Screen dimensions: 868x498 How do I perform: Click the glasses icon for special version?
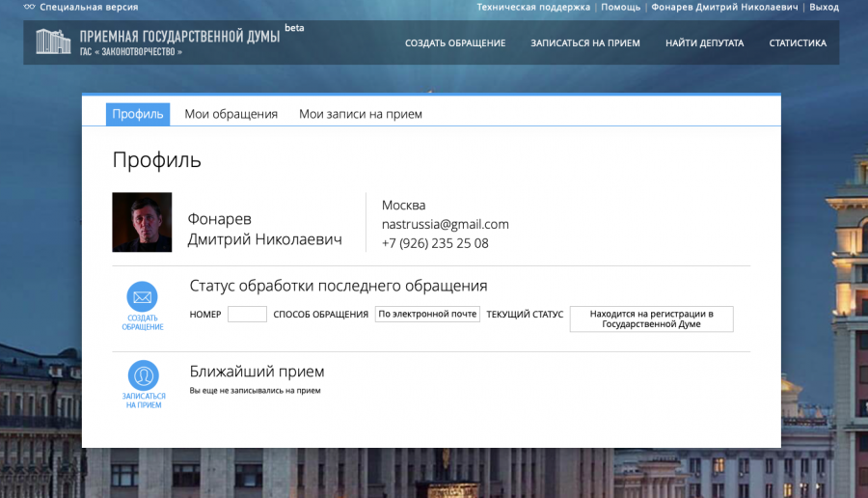point(29,7)
